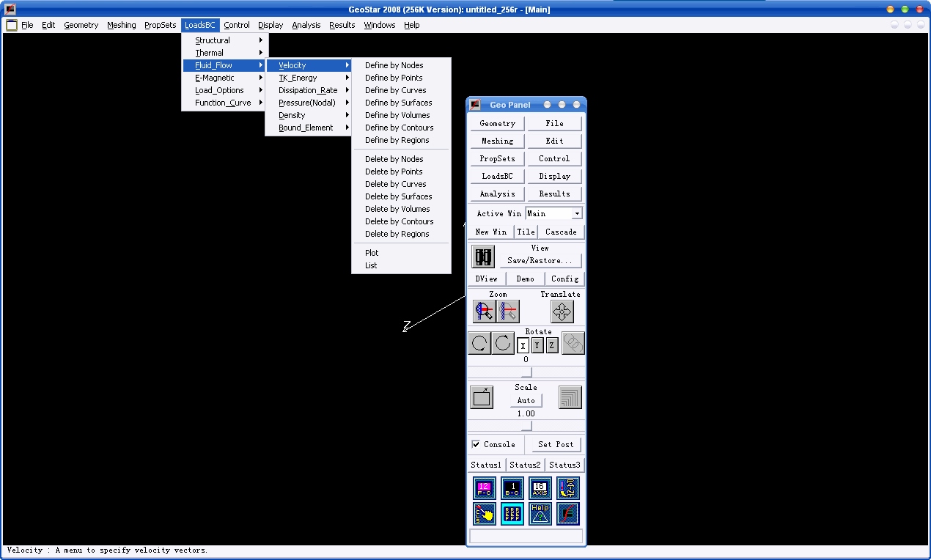Click the CLS hand icon

485,514
